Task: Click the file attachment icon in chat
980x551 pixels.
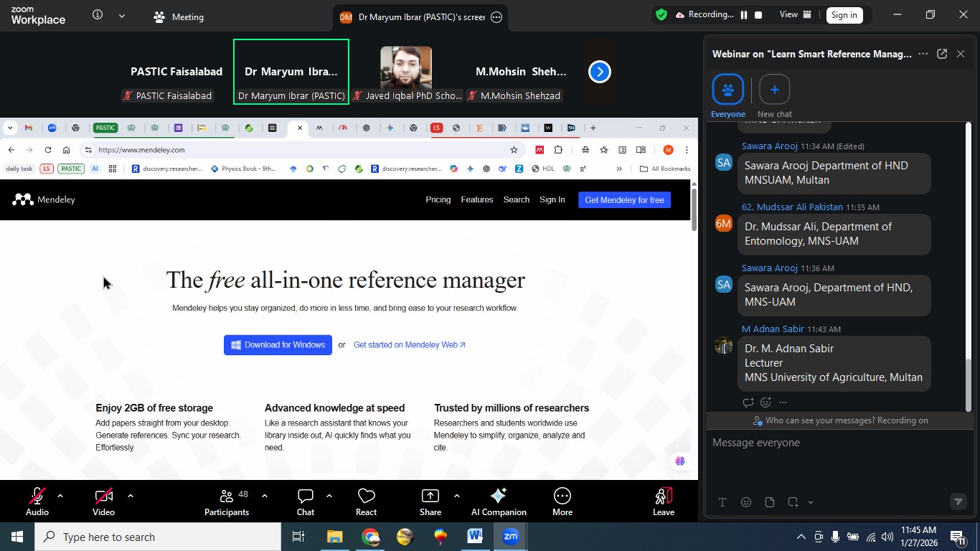Action: point(769,502)
